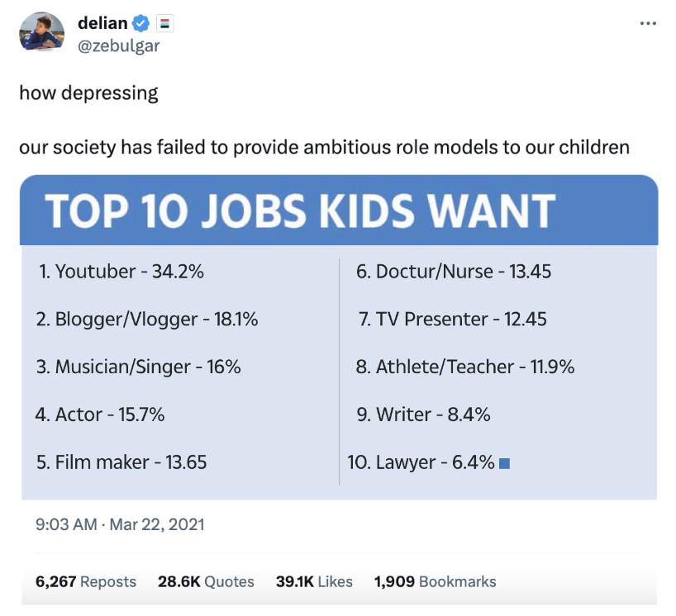Open the tweet's three-dot more menu

(x=648, y=23)
